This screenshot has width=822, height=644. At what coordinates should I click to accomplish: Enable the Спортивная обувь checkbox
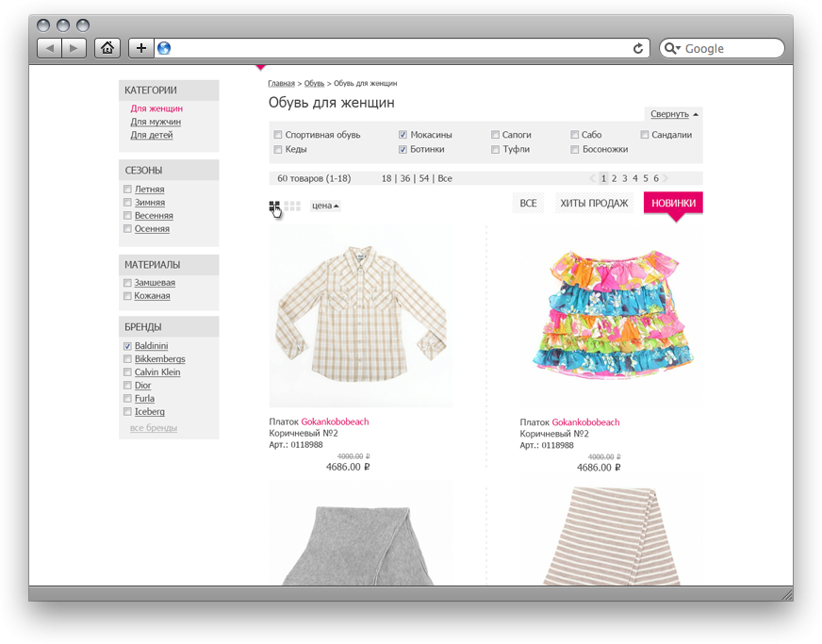click(x=278, y=135)
